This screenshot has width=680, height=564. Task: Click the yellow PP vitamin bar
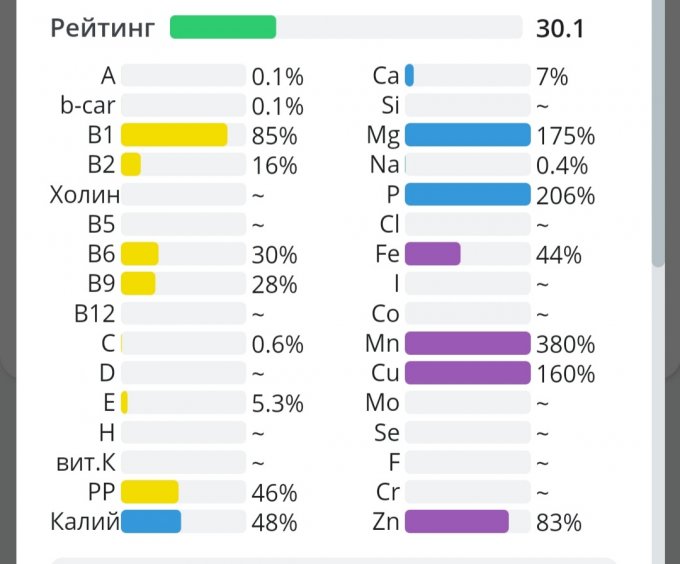point(149,492)
